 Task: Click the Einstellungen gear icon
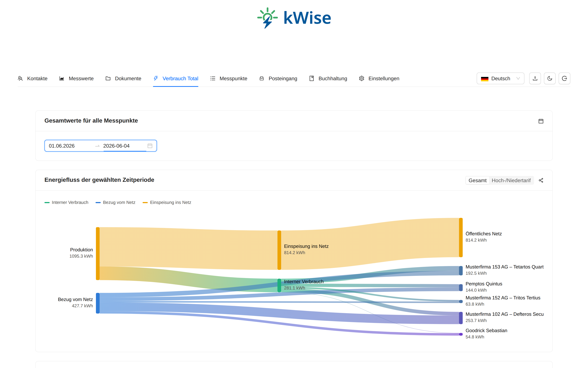click(362, 78)
